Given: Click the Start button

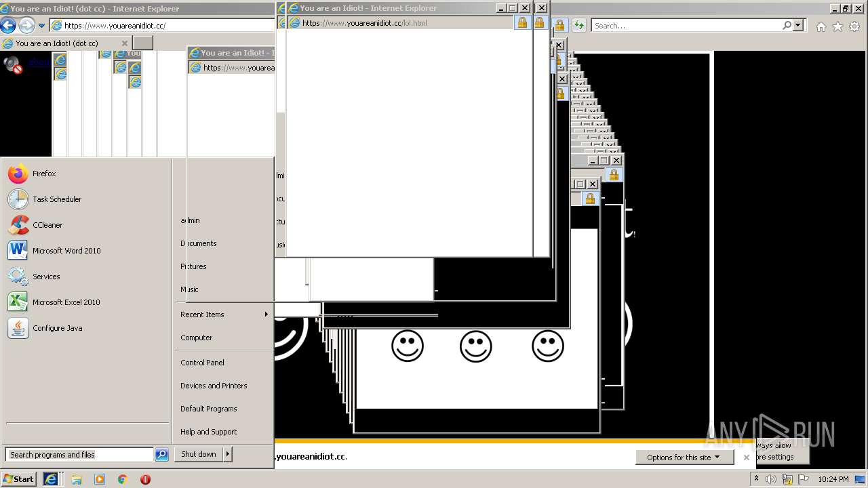Looking at the screenshot, I should [x=18, y=479].
